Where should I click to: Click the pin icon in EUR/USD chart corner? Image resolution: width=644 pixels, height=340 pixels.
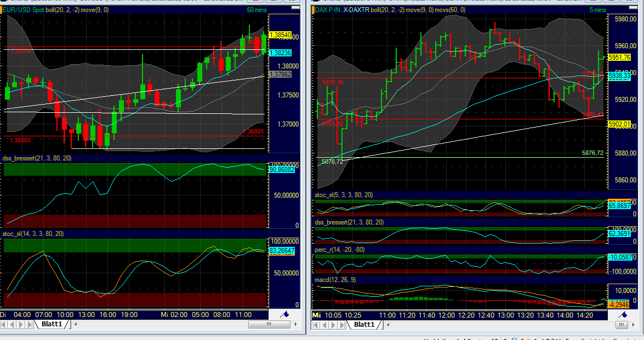[284, 314]
